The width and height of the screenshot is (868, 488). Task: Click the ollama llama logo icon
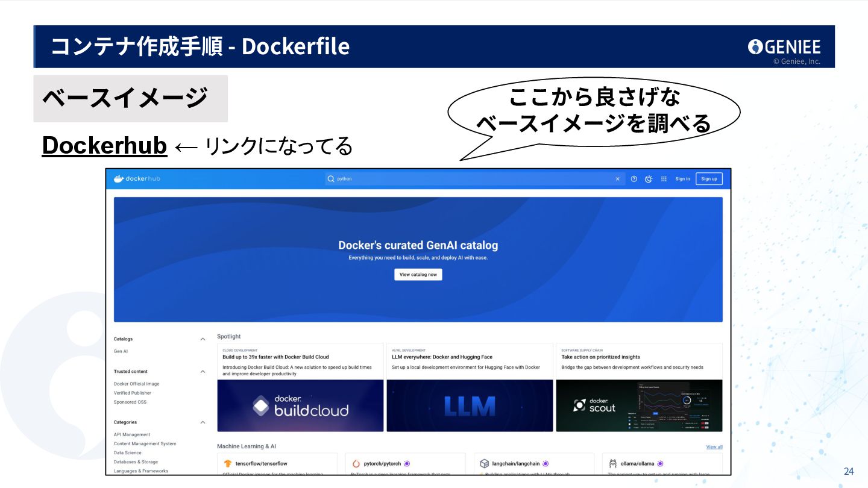pyautogui.click(x=613, y=464)
